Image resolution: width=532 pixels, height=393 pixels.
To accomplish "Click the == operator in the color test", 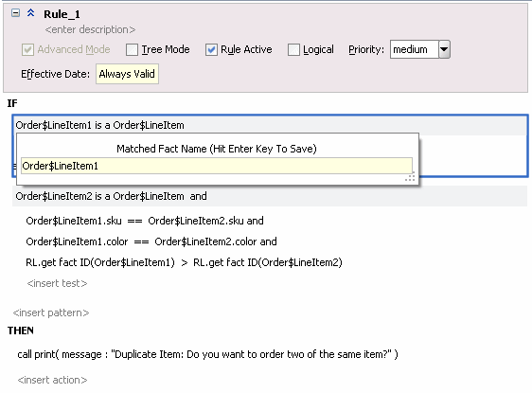I will 141,242.
